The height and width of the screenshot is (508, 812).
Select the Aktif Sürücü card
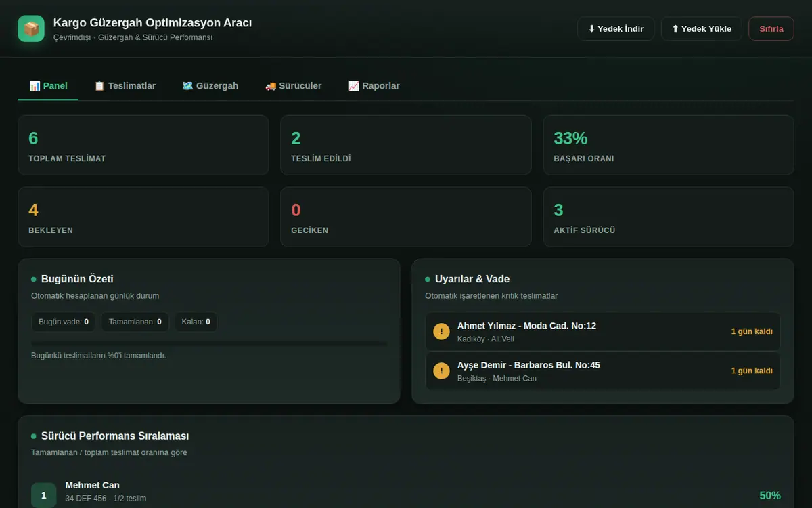669,217
